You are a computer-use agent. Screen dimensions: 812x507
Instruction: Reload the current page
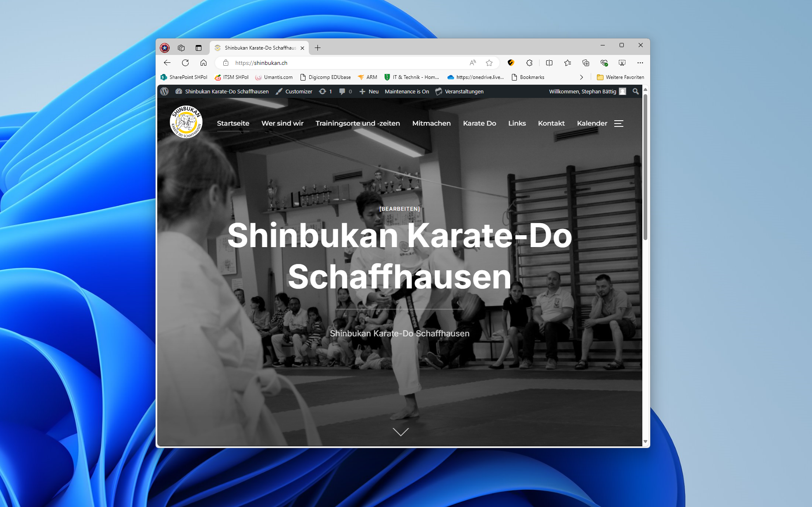tap(185, 63)
